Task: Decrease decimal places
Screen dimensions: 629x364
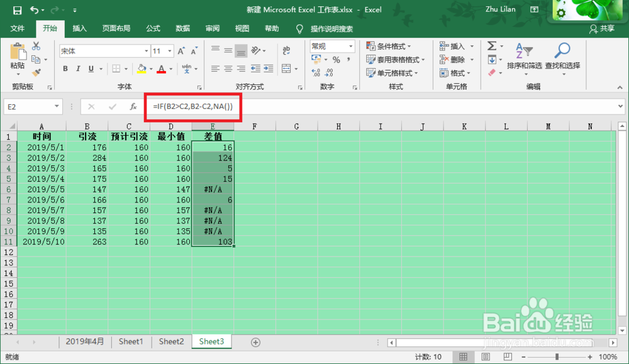Action: click(x=330, y=72)
